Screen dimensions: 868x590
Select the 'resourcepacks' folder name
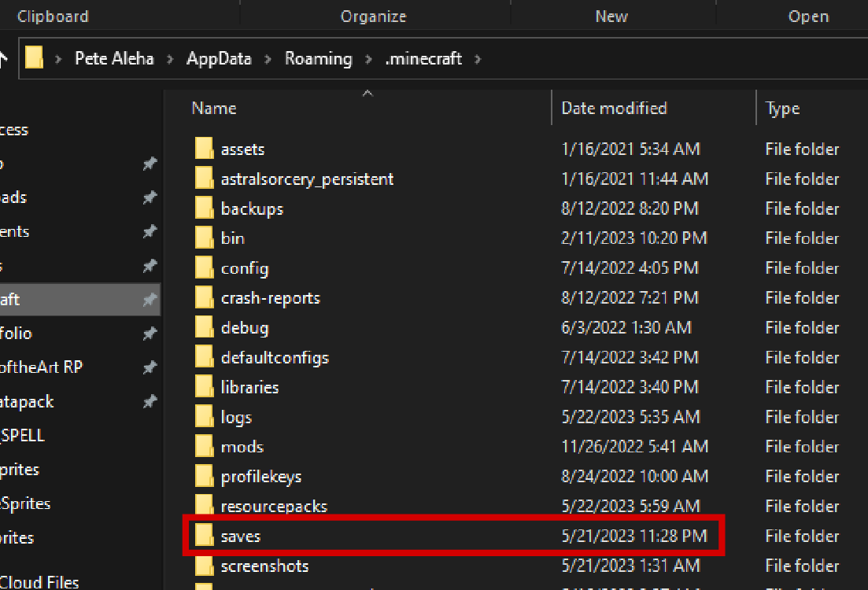(274, 507)
